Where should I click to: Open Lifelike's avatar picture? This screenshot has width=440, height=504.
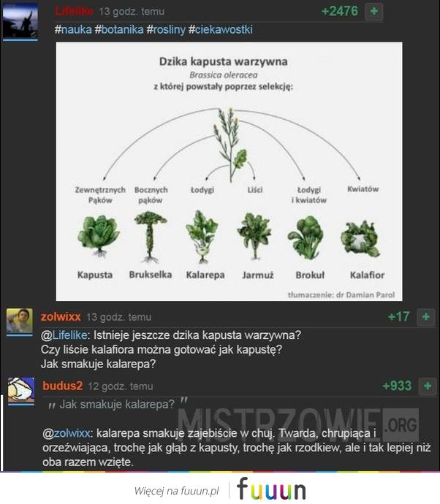tap(20, 21)
